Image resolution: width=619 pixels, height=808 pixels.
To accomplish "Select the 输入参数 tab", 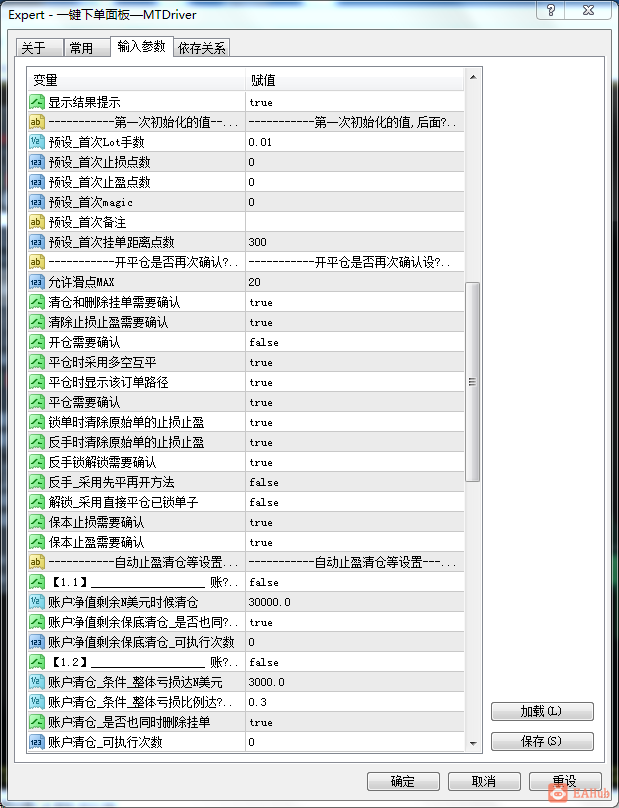I will (x=141, y=46).
